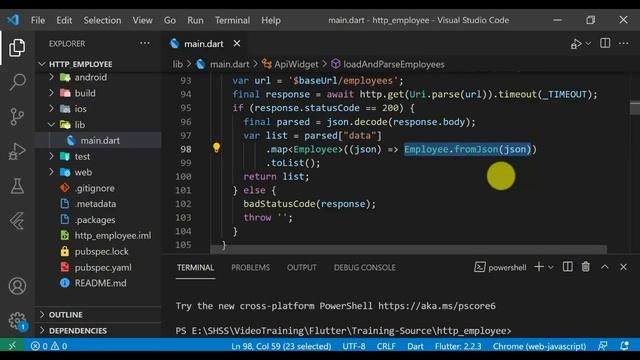Open the Flutter/Dart sidebar icon
The width and height of the screenshot is (640, 360).
[x=17, y=221]
